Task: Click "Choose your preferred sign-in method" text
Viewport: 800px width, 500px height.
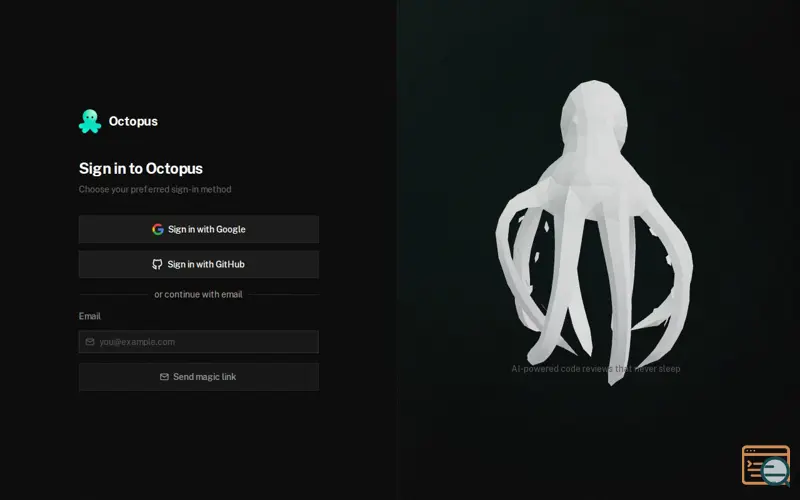Action: pyautogui.click(x=155, y=189)
